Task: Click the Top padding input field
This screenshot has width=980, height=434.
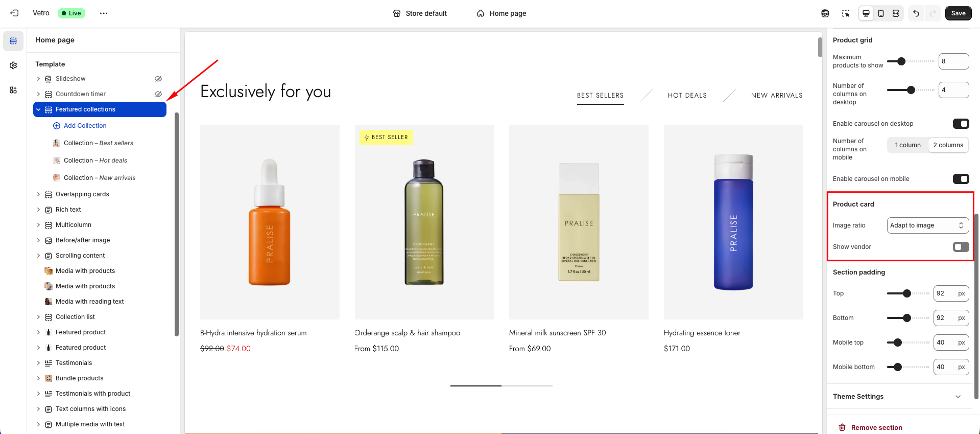Action: pyautogui.click(x=944, y=293)
